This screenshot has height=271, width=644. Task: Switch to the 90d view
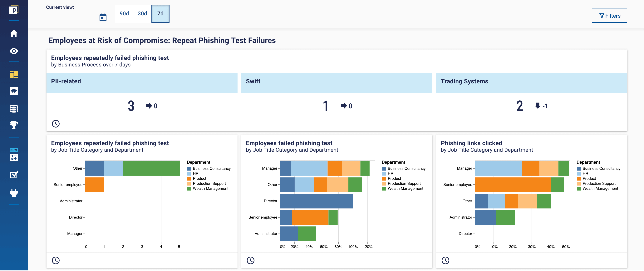(x=124, y=14)
